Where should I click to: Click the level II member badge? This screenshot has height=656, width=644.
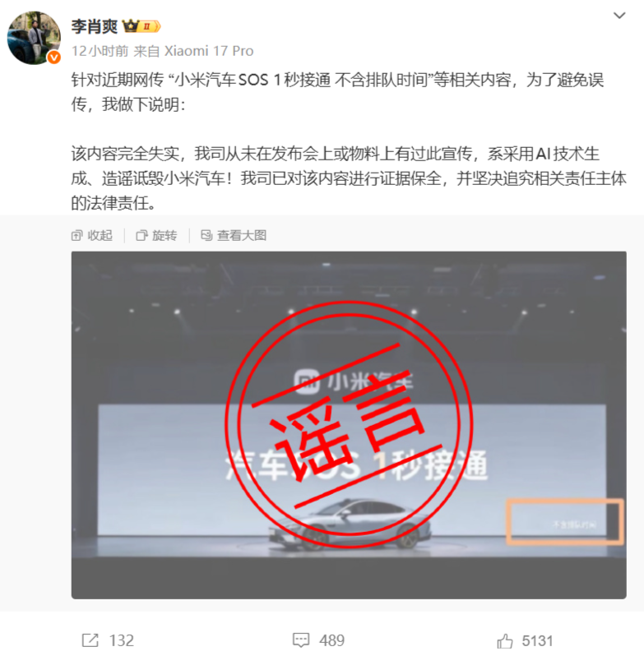point(150,26)
